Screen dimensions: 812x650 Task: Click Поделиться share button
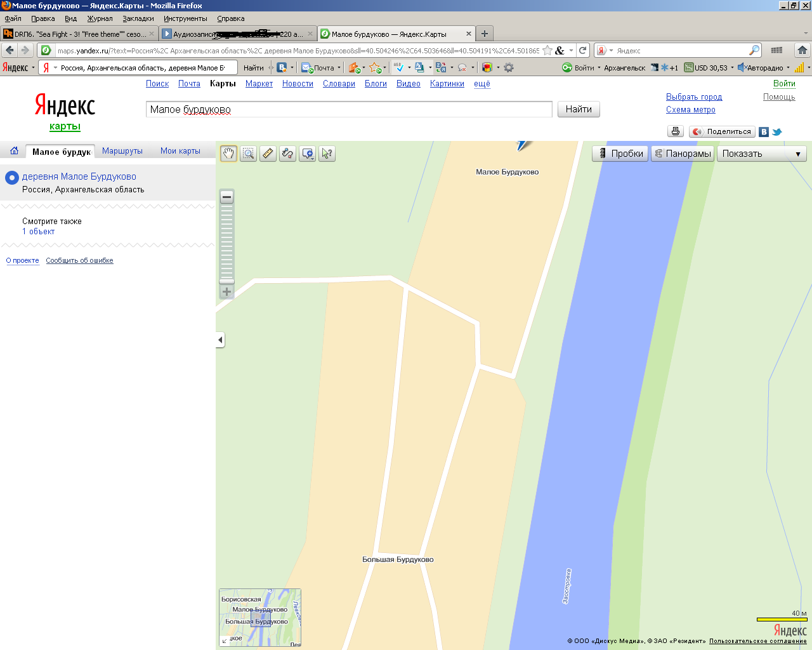[722, 131]
